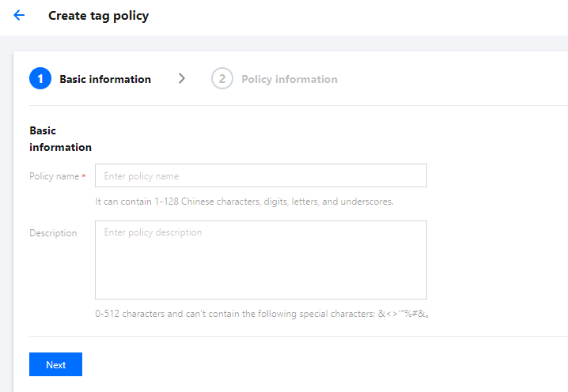
Task: Click the 0-512 characters description hint
Action: point(261,314)
